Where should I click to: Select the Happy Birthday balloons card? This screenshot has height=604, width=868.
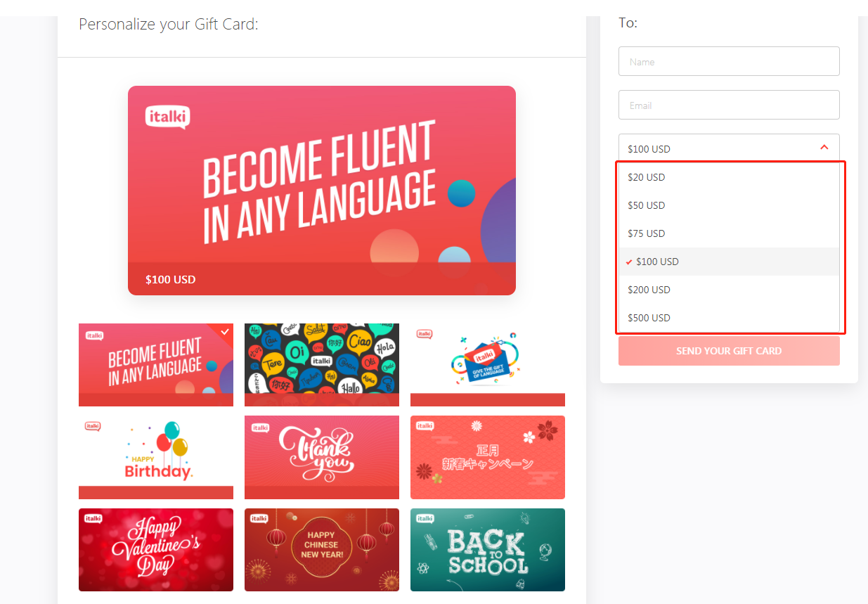[x=156, y=458]
